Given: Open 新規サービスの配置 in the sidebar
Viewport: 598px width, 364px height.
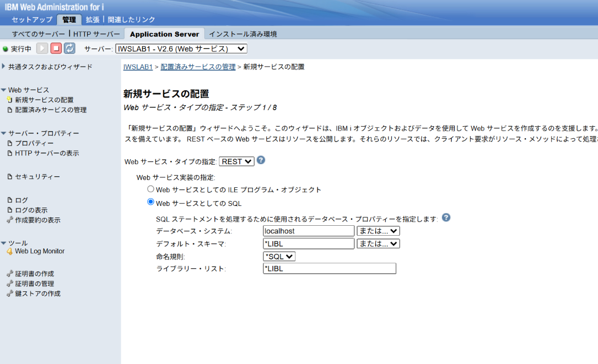Looking at the screenshot, I should [44, 100].
